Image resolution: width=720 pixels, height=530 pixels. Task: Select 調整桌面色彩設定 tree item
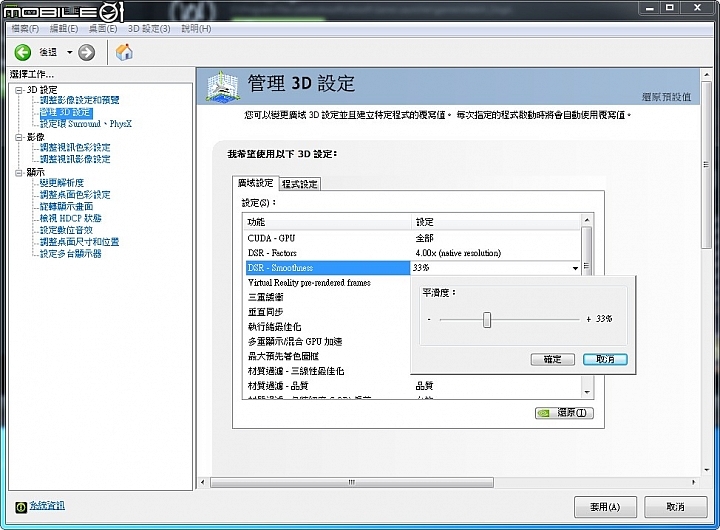(x=75, y=195)
